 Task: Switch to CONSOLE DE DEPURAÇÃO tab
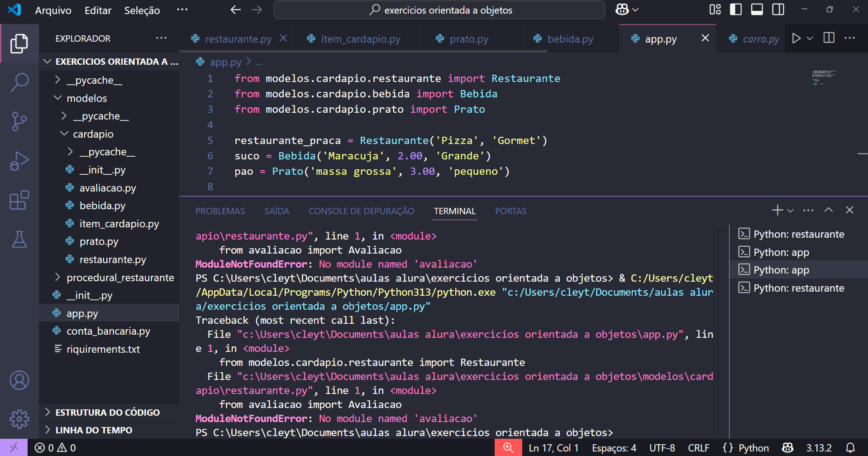(361, 211)
